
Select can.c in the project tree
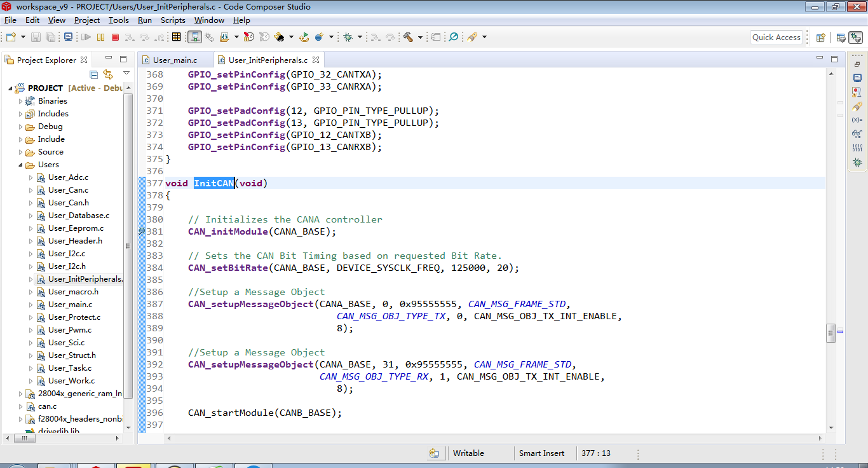pyautogui.click(x=47, y=406)
